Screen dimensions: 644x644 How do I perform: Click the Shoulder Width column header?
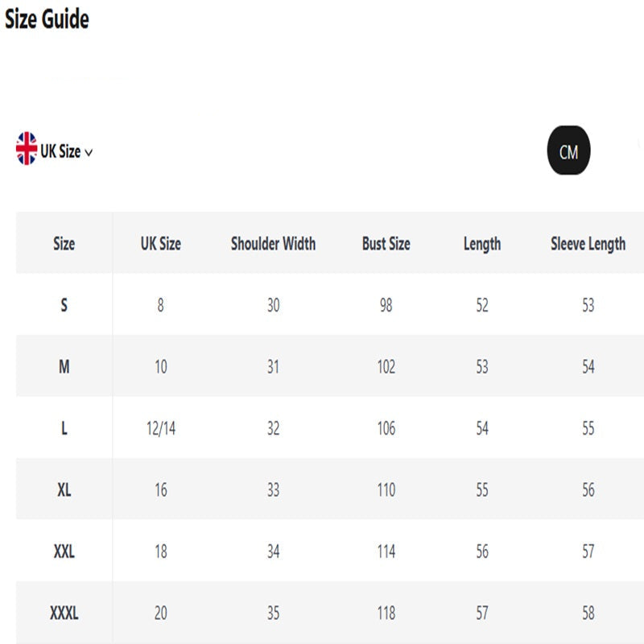pos(273,244)
